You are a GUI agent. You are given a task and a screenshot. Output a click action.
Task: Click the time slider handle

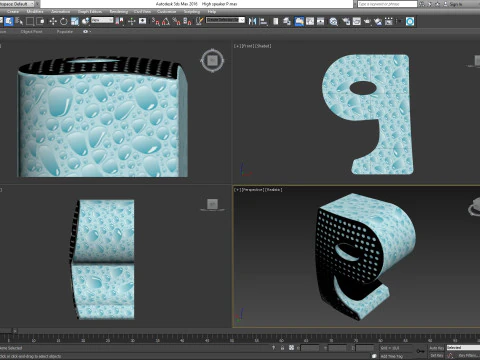[x=7, y=331]
